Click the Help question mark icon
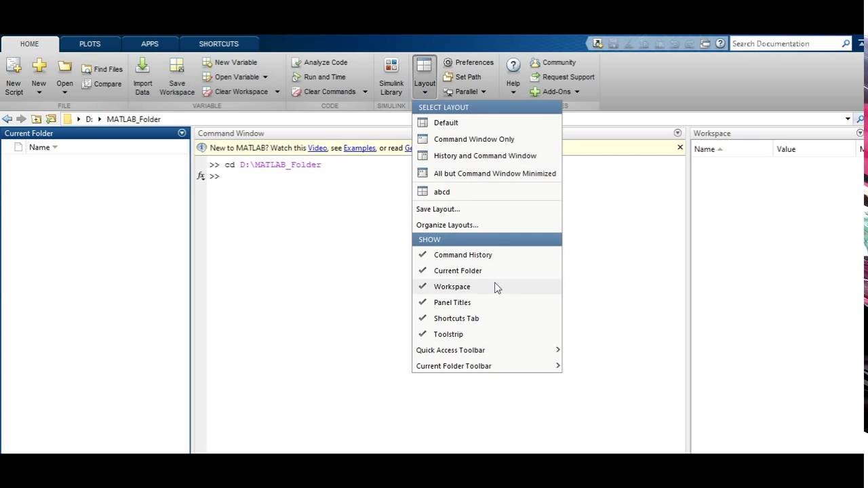Image resolution: width=868 pixels, height=488 pixels. 513,66
